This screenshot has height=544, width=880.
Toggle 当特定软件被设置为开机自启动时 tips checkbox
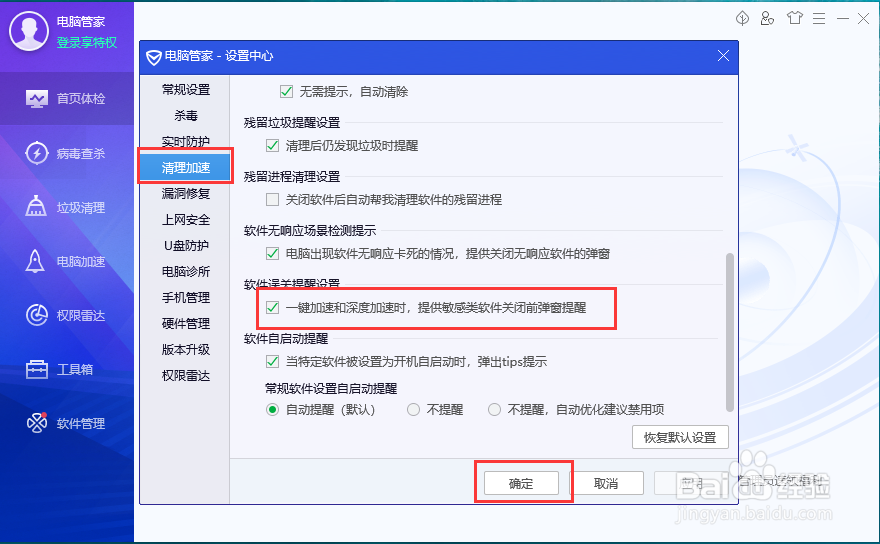(273, 362)
